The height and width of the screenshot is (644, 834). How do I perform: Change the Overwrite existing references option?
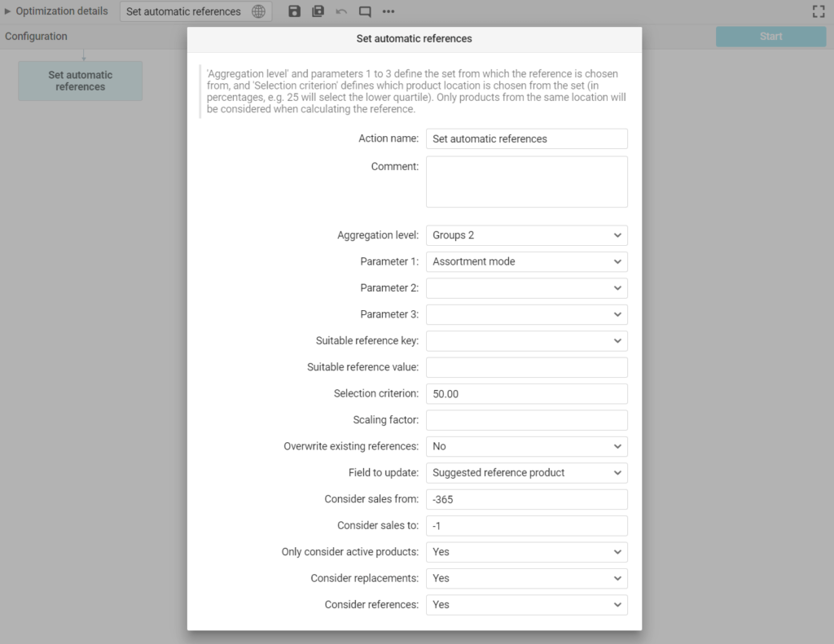(526, 446)
